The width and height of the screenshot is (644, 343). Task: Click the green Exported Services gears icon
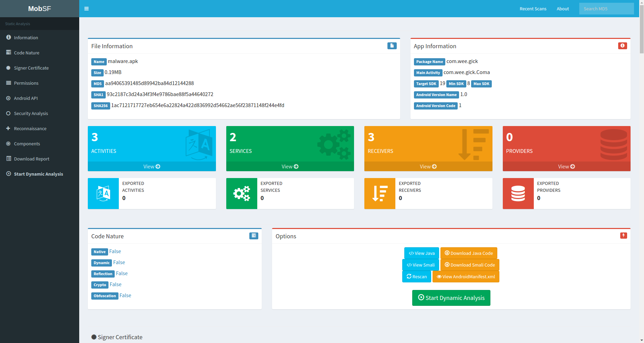point(241,194)
